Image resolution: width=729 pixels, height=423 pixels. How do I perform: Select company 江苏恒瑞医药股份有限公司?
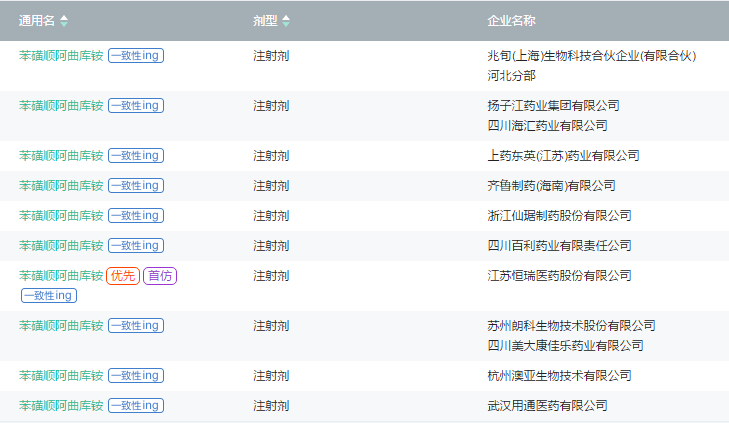(559, 276)
